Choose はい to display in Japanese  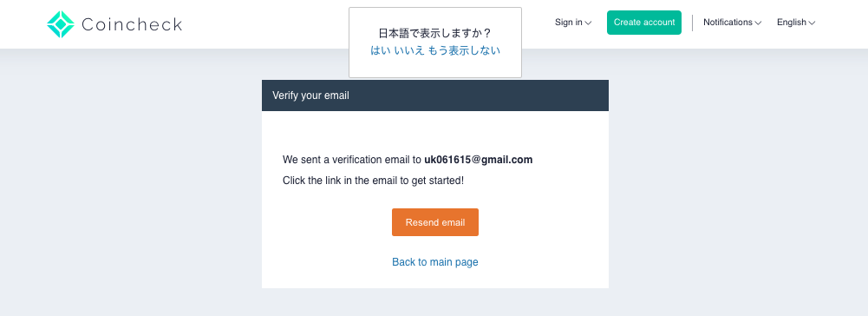[x=381, y=50]
